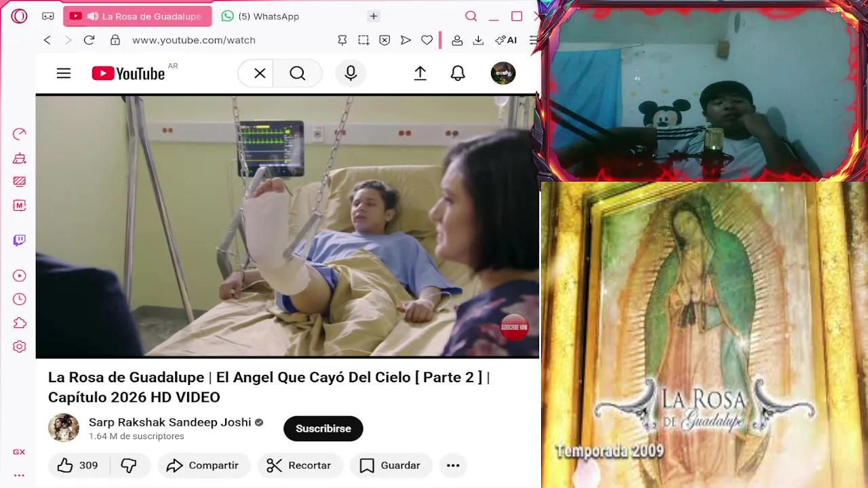
Task: Click the video player to pause
Action: click(x=288, y=226)
